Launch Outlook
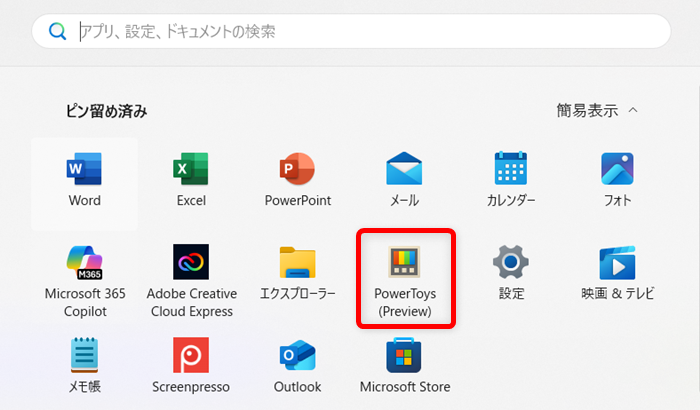The image size is (700, 410). [x=298, y=366]
